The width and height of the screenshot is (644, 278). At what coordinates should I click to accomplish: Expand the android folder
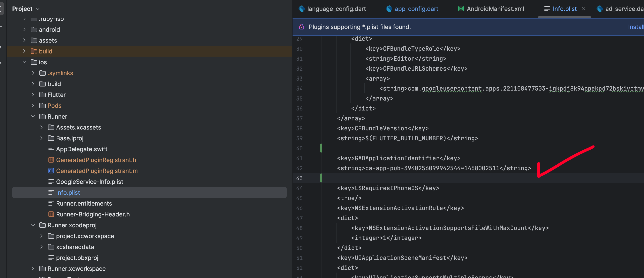click(x=24, y=29)
